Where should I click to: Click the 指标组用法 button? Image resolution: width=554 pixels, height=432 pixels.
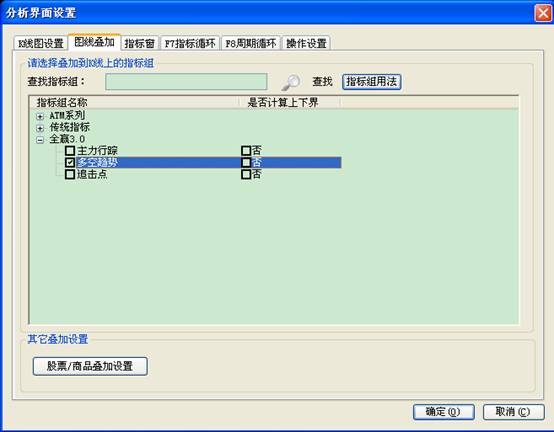[372, 82]
